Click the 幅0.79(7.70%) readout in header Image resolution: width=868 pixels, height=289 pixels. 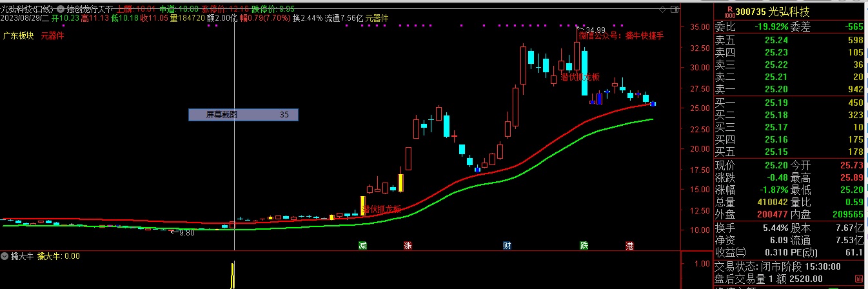click(265, 18)
